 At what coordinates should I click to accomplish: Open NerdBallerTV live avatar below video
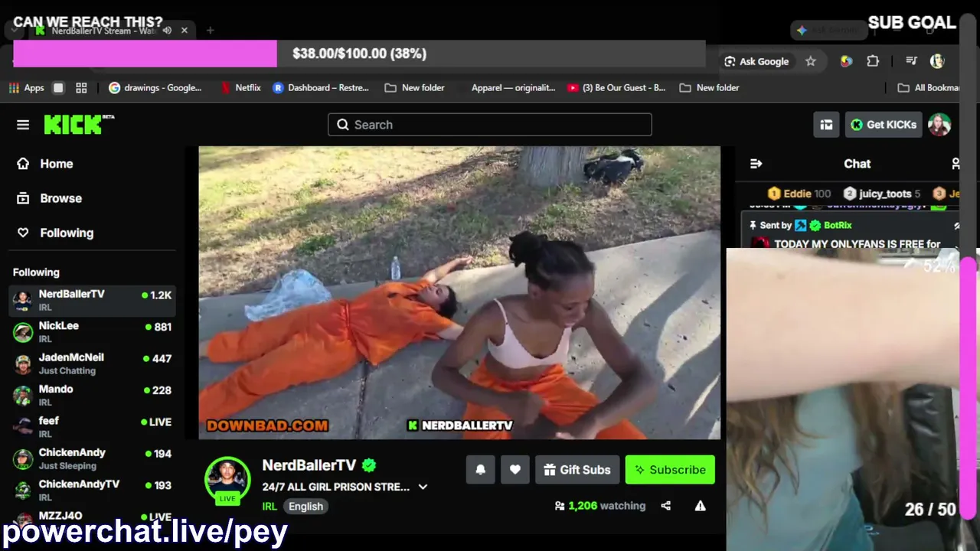pyautogui.click(x=227, y=480)
